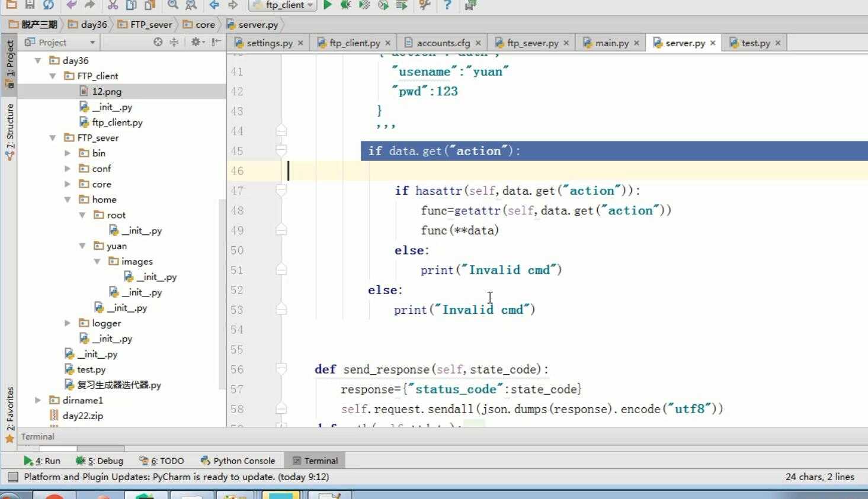Click the Save All toolbar icon
Image resolution: width=868 pixels, height=499 pixels.
tap(30, 5)
